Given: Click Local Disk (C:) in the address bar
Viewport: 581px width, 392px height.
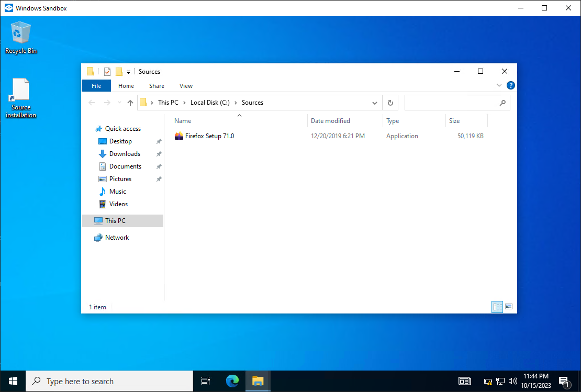Looking at the screenshot, I should pyautogui.click(x=210, y=103).
